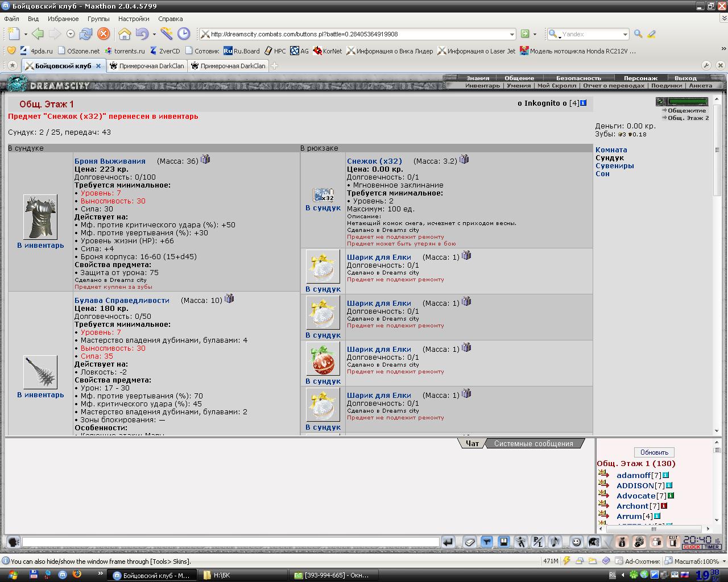Image resolution: width=728 pixels, height=582 pixels.
Task: Click the red Christmas ball thumbnail
Action: [x=323, y=359]
